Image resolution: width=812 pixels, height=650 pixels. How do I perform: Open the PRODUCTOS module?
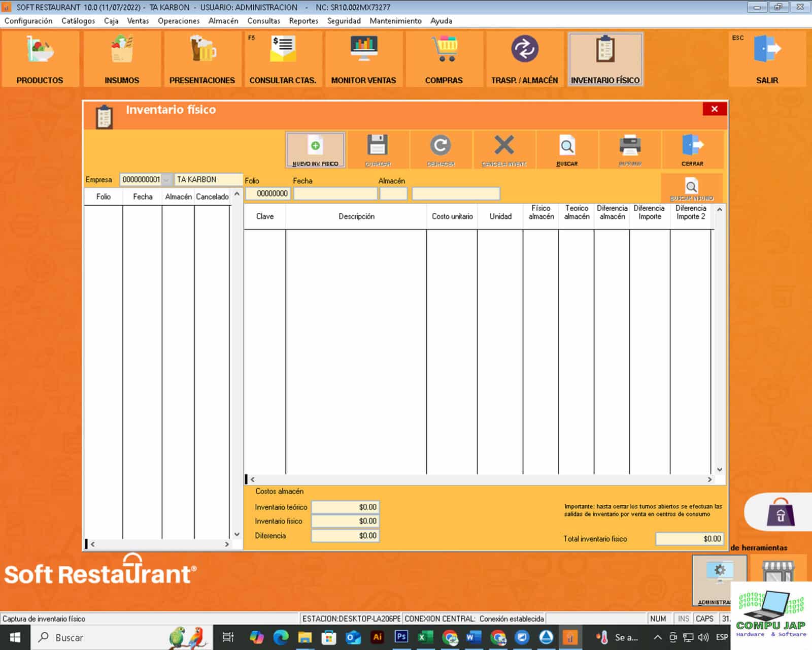pos(40,59)
